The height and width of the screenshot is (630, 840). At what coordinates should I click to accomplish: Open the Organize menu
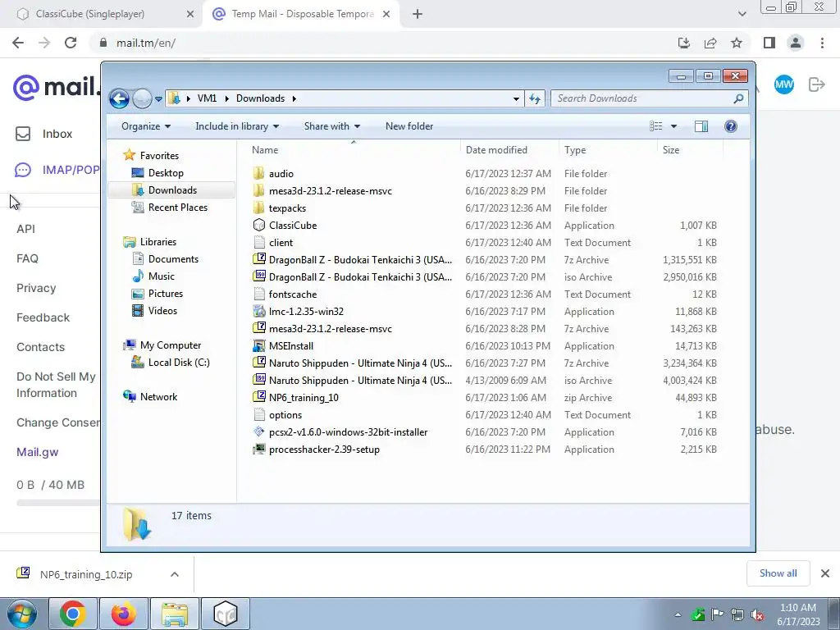(x=146, y=126)
